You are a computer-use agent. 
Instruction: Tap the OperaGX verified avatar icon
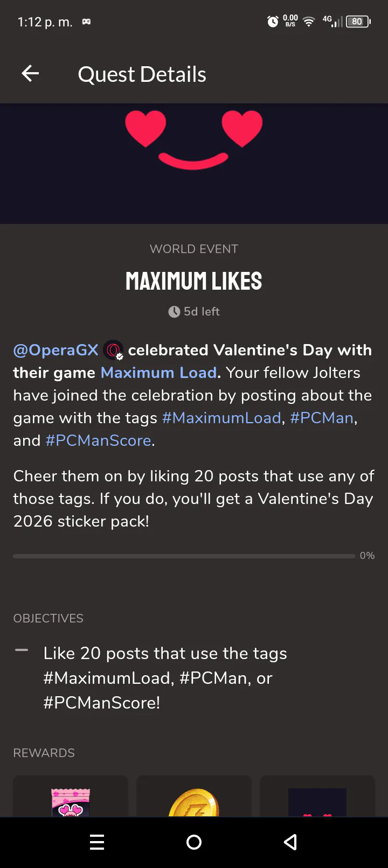(113, 351)
